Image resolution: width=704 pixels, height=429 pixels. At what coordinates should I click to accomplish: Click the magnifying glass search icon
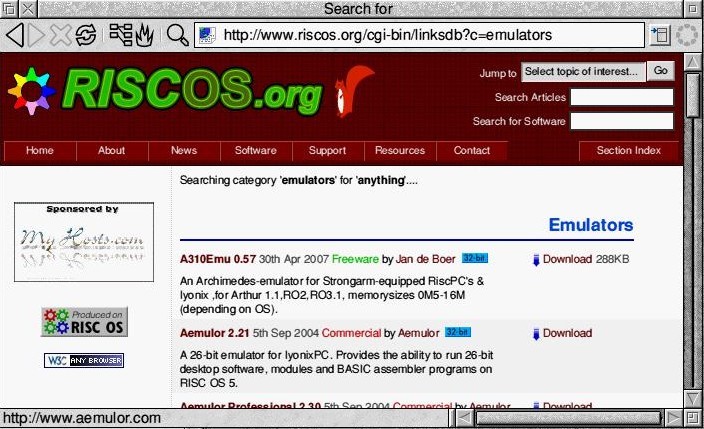click(x=178, y=35)
